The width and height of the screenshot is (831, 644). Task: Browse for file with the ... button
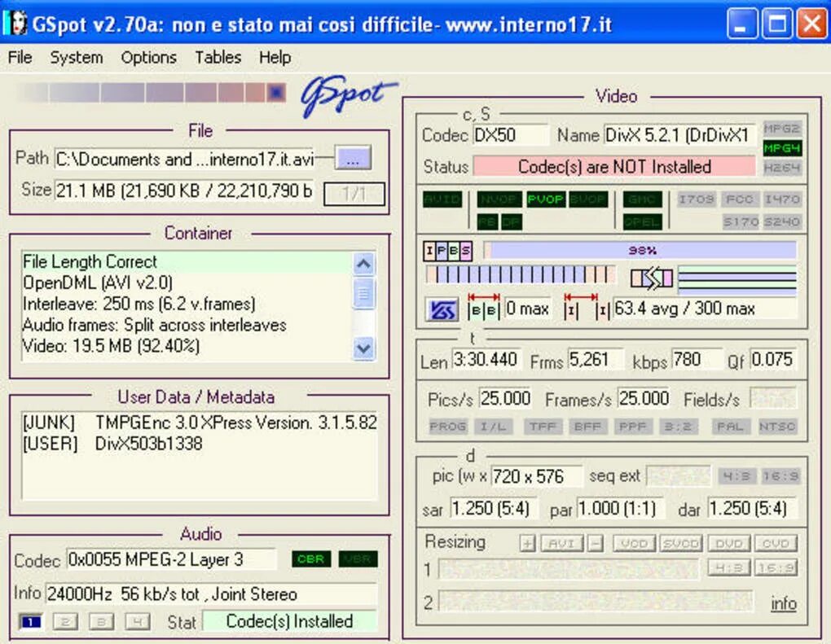click(353, 158)
